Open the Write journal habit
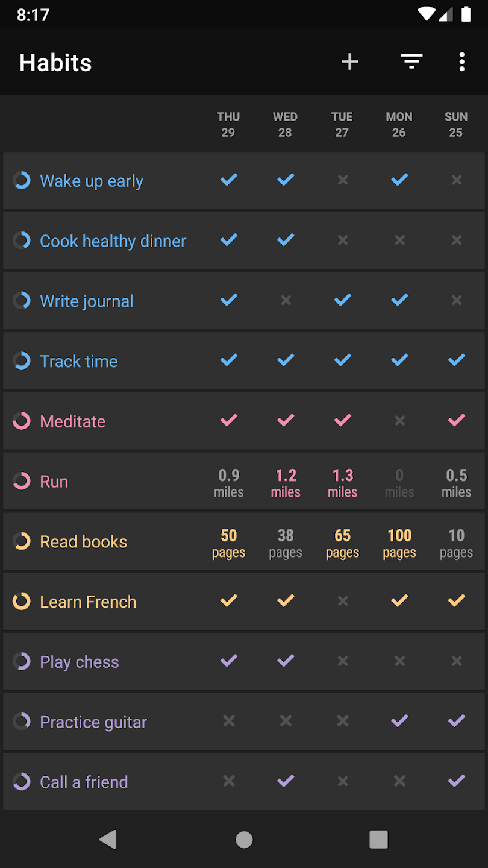488x868 pixels. (87, 301)
